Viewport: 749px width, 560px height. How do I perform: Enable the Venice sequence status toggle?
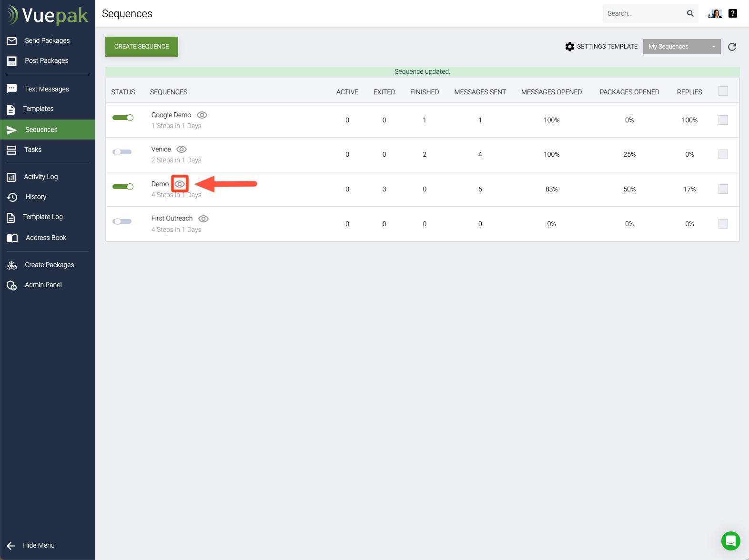pyautogui.click(x=122, y=152)
